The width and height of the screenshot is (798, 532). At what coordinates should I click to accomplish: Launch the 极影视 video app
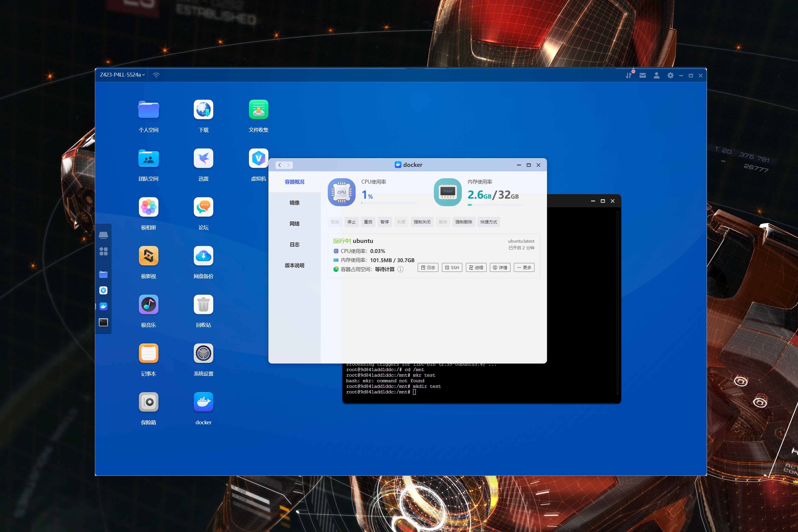[x=148, y=256]
